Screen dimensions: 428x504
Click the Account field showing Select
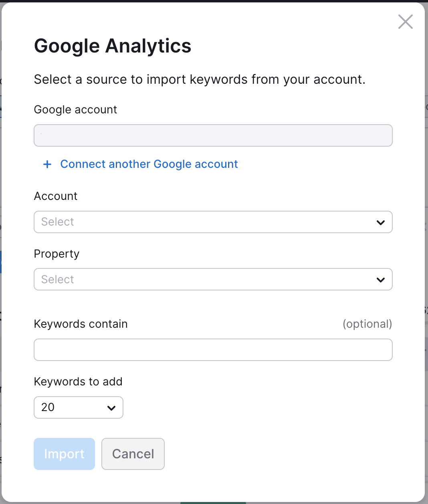click(57, 222)
